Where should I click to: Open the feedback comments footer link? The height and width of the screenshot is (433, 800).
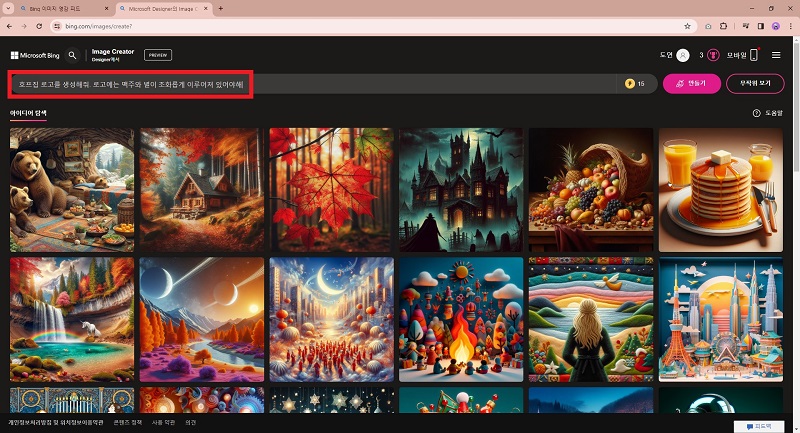(x=190, y=423)
